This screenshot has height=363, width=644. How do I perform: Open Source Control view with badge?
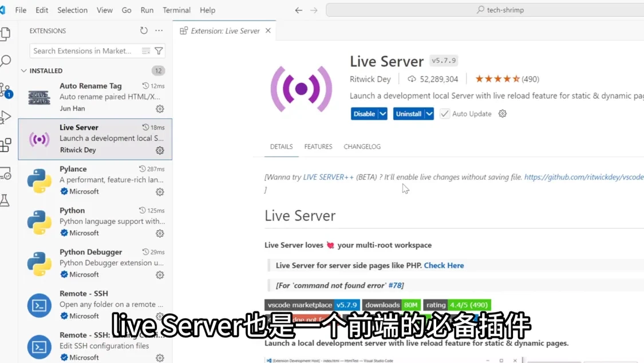point(6,90)
